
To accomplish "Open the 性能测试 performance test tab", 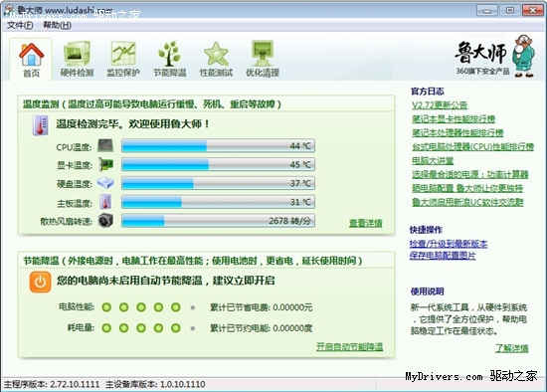I will click(x=216, y=60).
